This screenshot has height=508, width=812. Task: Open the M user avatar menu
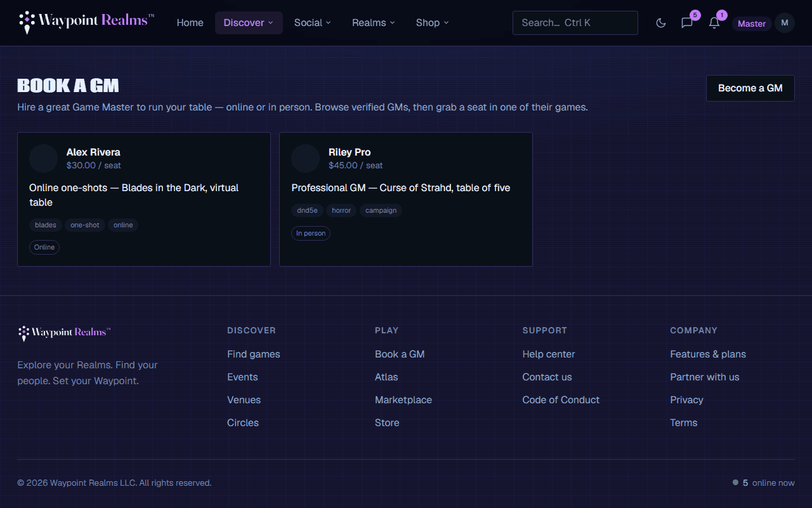[x=785, y=23]
